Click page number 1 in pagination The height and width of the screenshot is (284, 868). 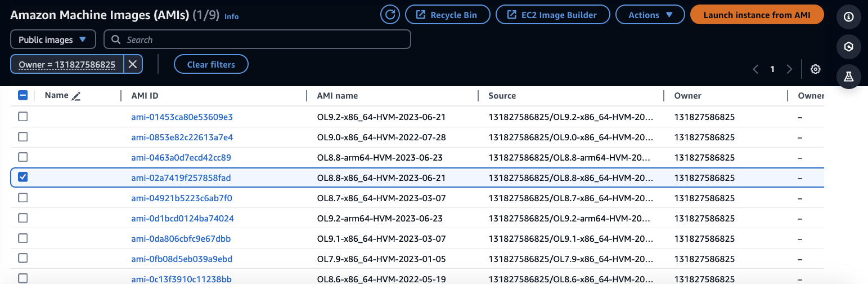(772, 69)
